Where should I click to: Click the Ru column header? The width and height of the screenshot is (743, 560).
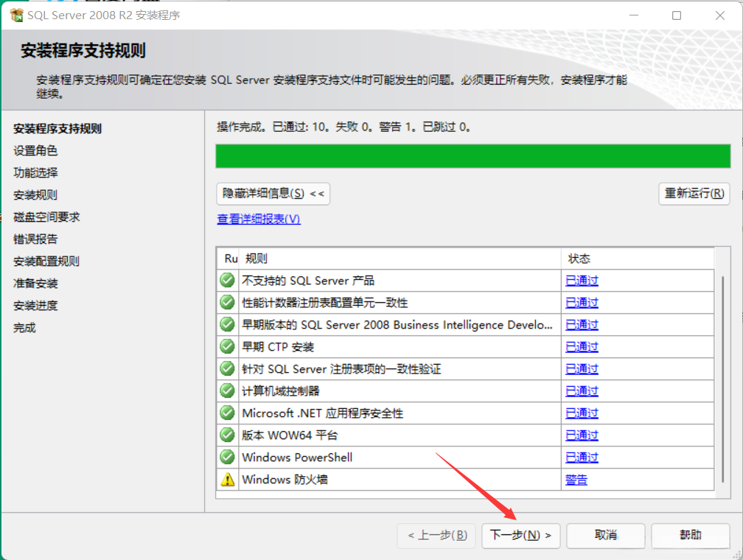[229, 258]
